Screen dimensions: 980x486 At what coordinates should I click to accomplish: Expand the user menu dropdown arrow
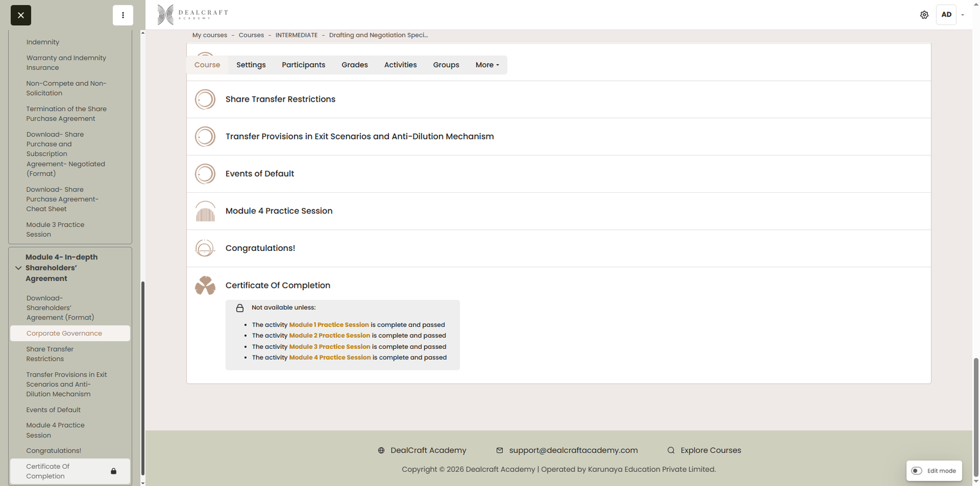(962, 15)
